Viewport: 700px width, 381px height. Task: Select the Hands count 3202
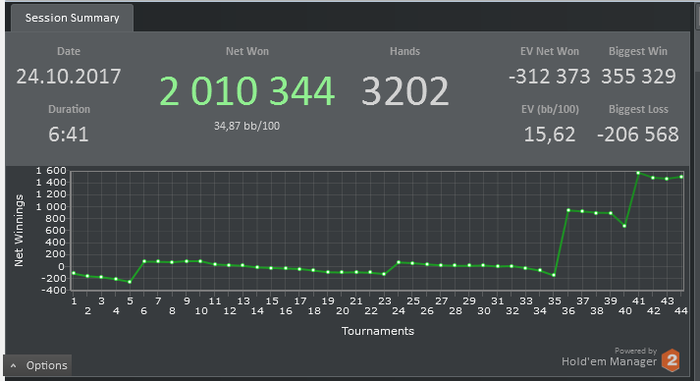tap(405, 91)
